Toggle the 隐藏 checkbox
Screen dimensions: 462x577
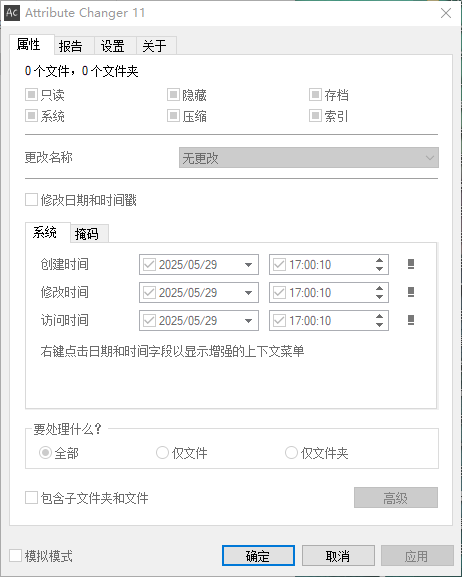click(x=173, y=95)
